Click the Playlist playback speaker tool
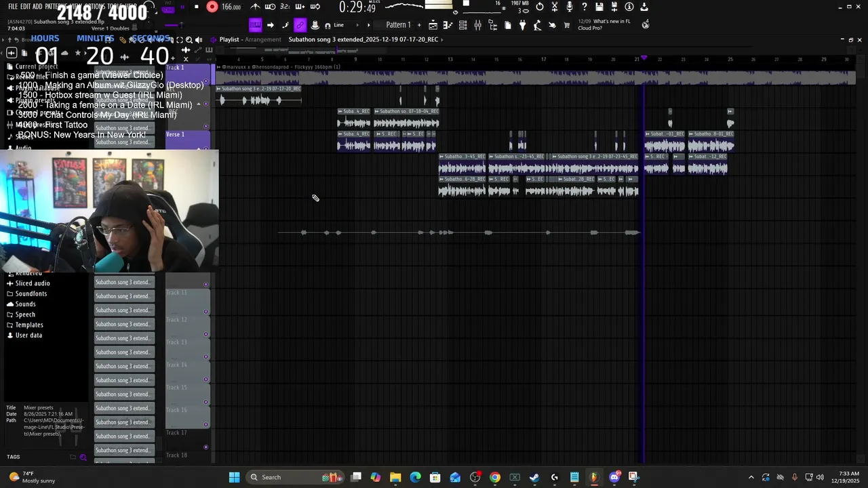 pos(199,39)
